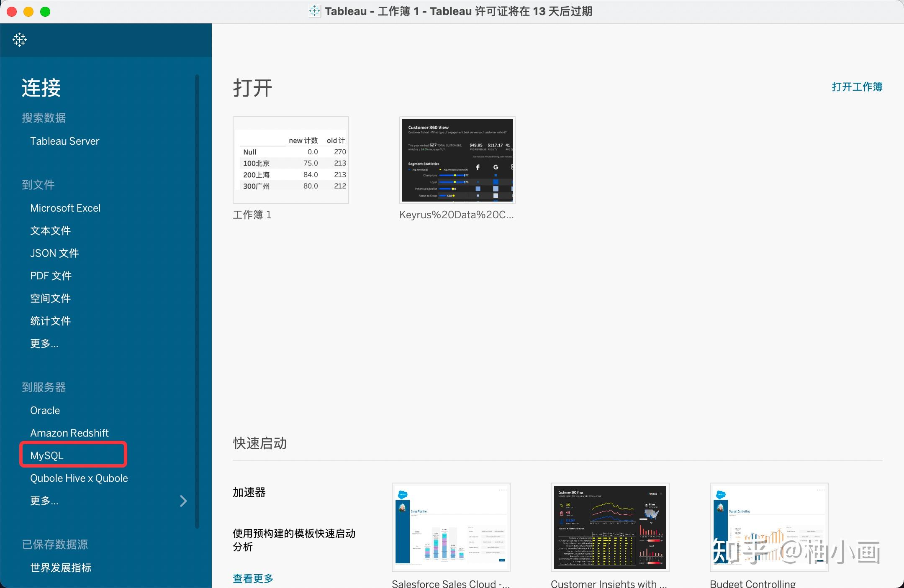Open the Budget Controlling accelerator
904x588 pixels.
[x=769, y=527]
